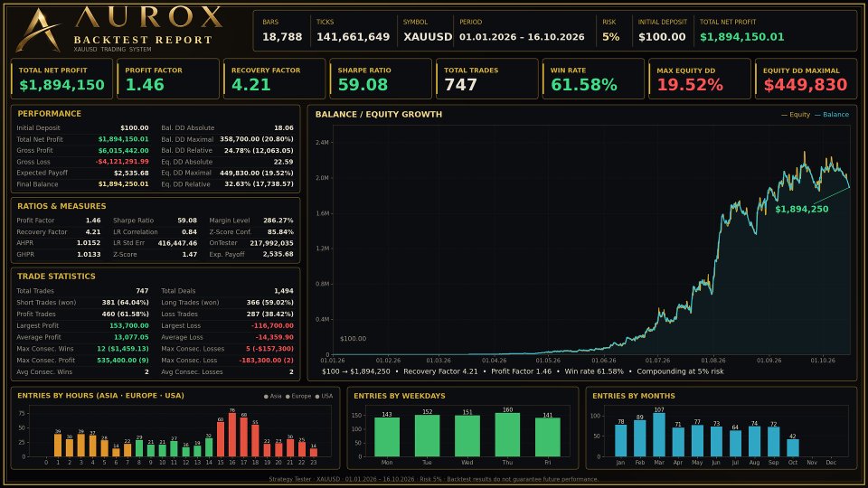Viewport: 868px width, 488px height.
Task: Select Gross Profit value $6,015,442.00
Action: click(124, 151)
